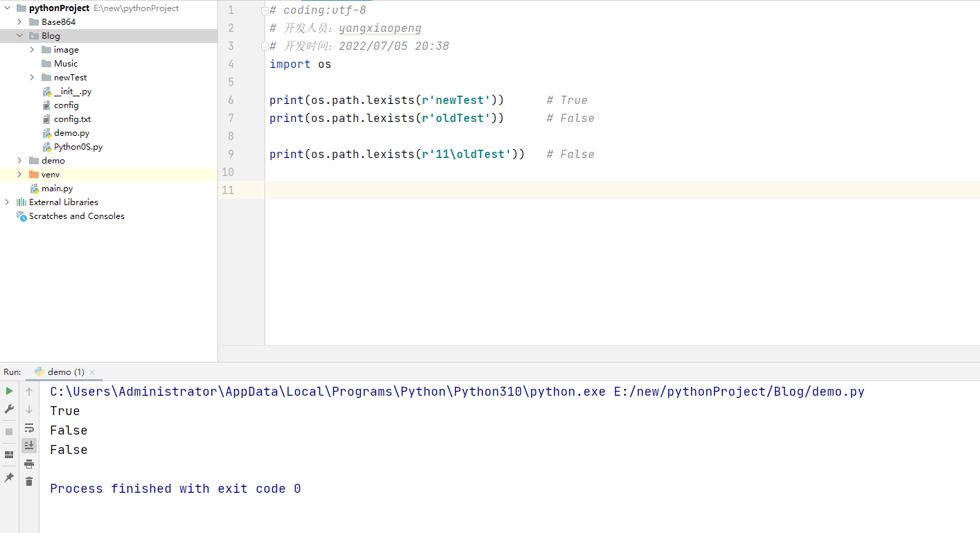
Task: Click the Down stack trace arrow
Action: [29, 410]
